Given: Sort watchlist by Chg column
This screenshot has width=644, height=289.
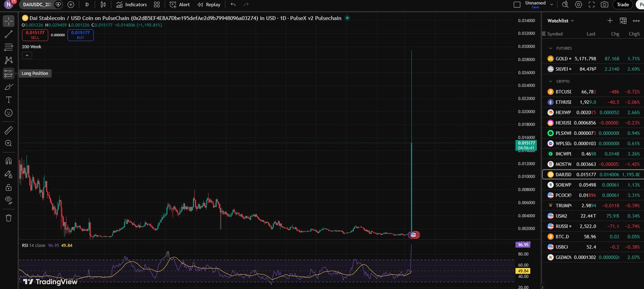Looking at the screenshot, I should click(x=615, y=34).
